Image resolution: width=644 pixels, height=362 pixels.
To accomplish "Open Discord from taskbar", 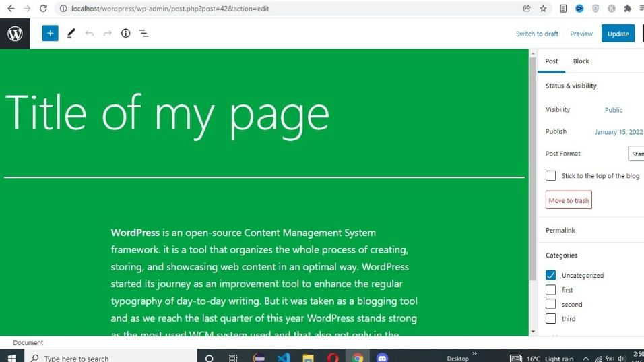I will 383,358.
